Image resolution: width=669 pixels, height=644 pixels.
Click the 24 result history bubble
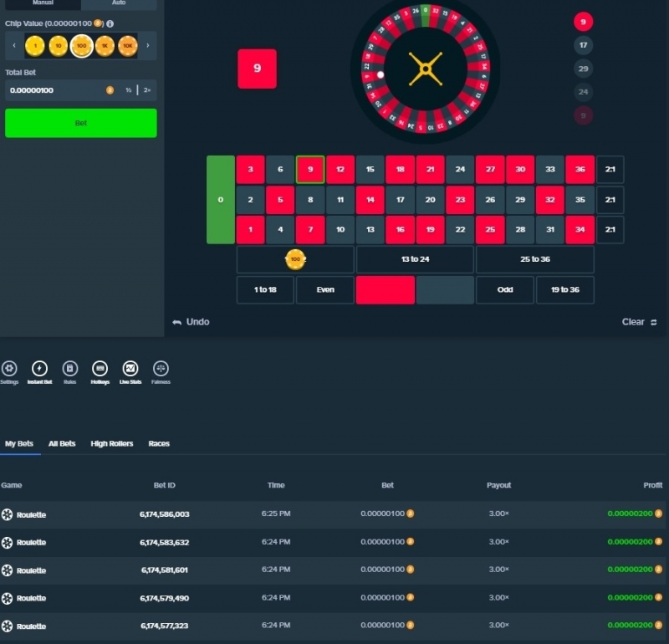(583, 92)
